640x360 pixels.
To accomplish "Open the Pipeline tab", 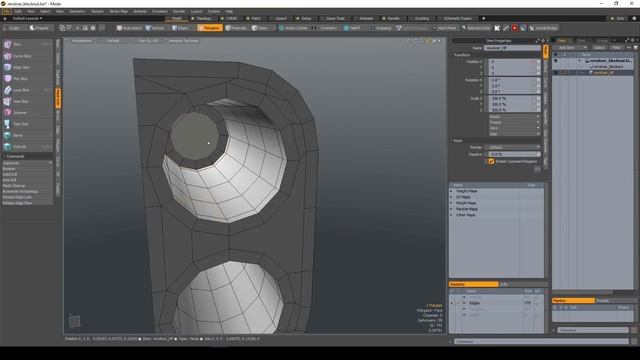I will pyautogui.click(x=573, y=301).
